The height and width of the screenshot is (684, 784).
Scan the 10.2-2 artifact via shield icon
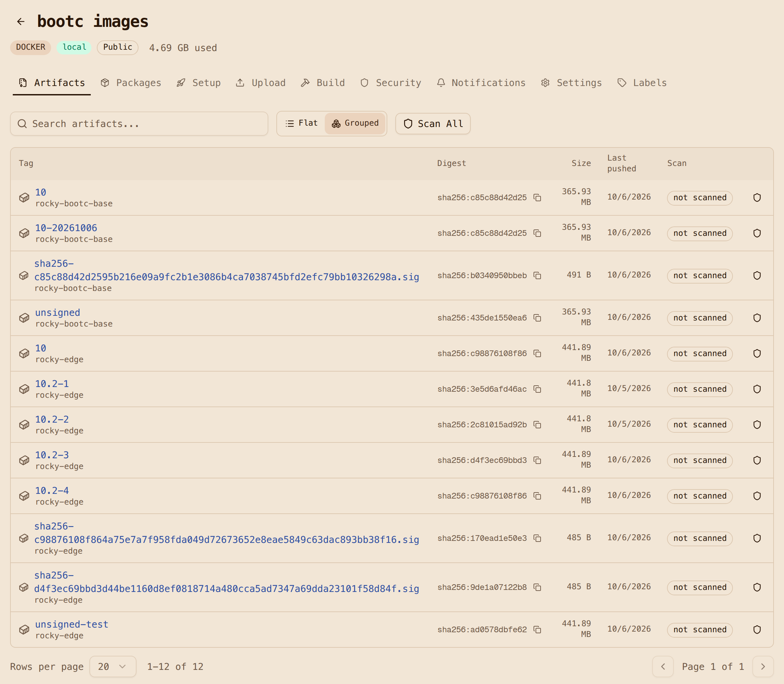click(757, 425)
